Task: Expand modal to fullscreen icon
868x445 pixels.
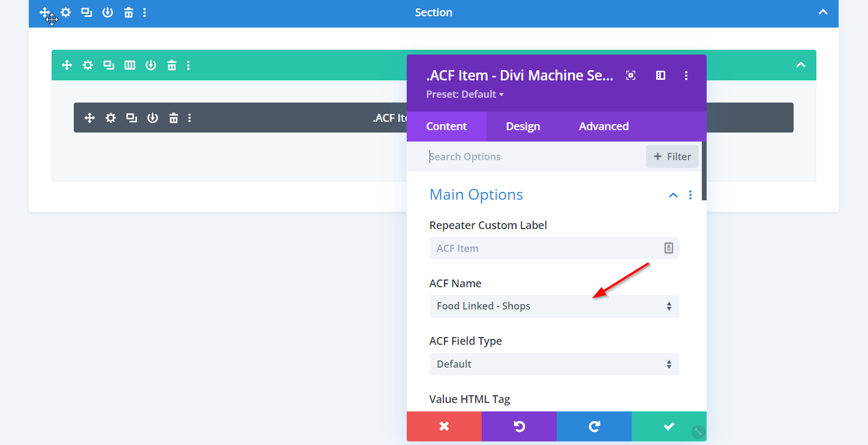Action: click(630, 76)
